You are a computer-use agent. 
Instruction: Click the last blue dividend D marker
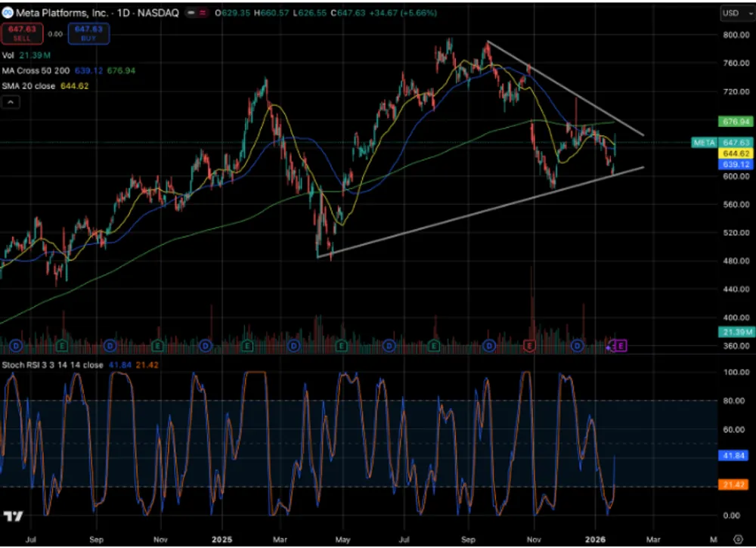[x=577, y=345]
